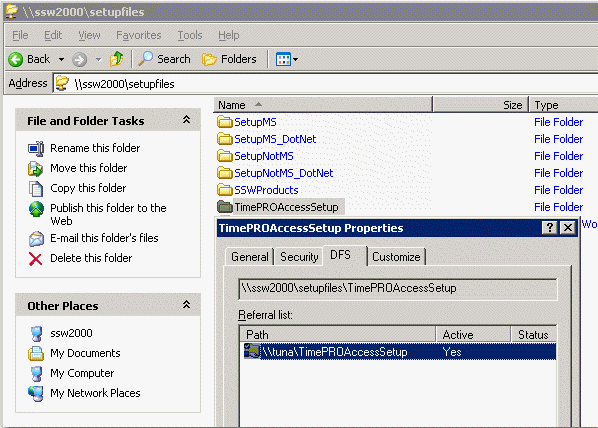Click the green Back arrow icon
Image resolution: width=598 pixels, height=428 pixels.
coord(16,60)
